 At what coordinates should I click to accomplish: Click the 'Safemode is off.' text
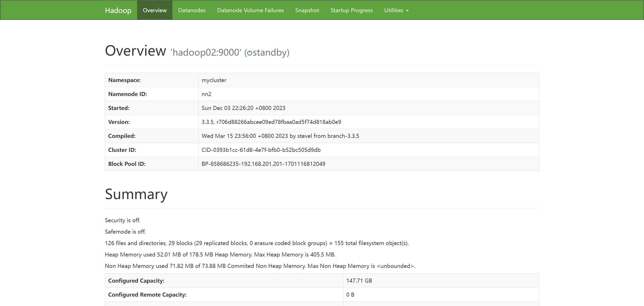coord(125,232)
